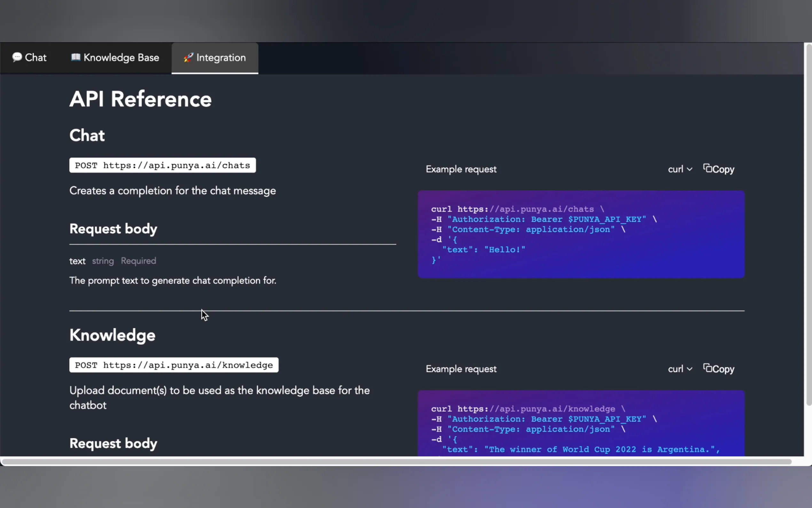This screenshot has width=812, height=508.
Task: Click the vertical scrollbar on right edge
Action: click(x=808, y=225)
